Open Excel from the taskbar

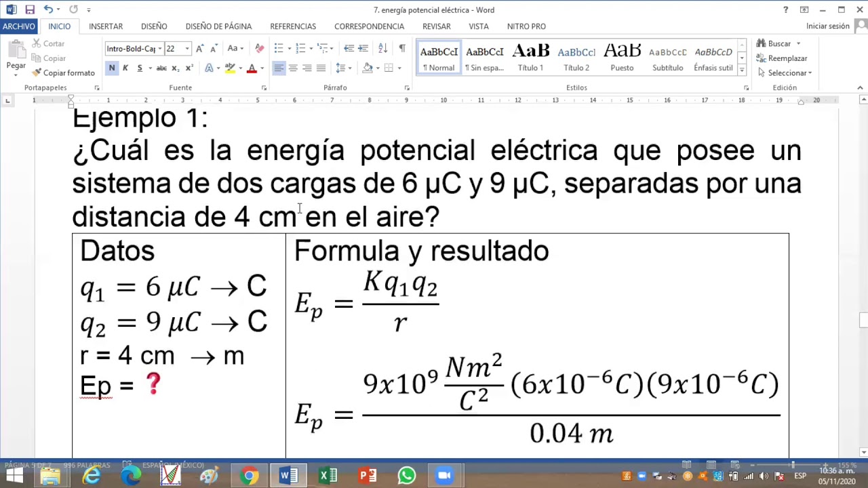coord(328,476)
